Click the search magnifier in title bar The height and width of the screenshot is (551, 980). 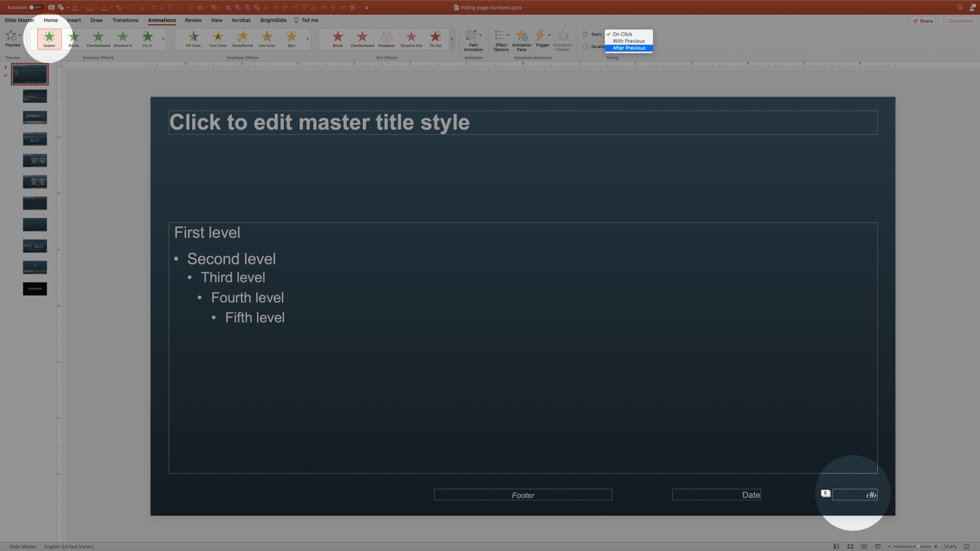click(x=960, y=8)
